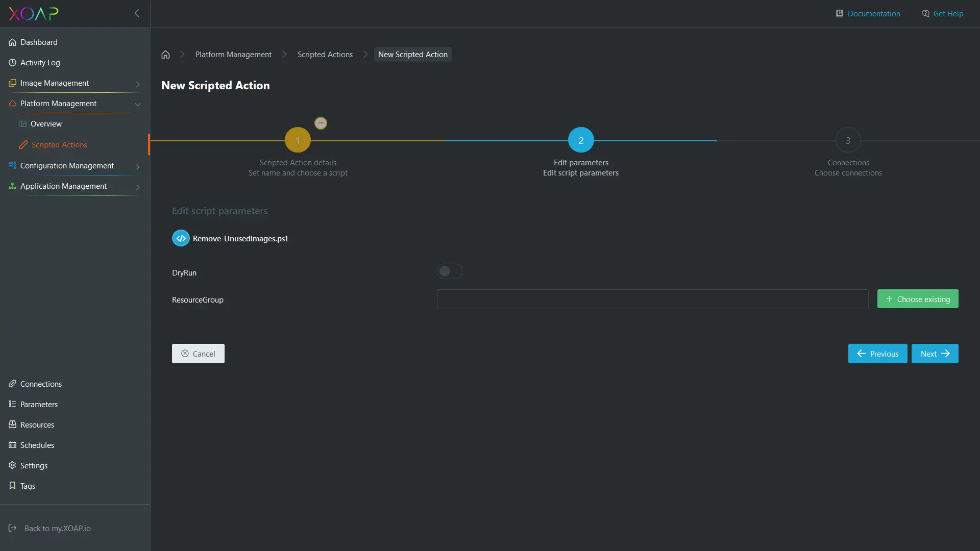Click the Application Management icon
The width and height of the screenshot is (980, 551).
(x=12, y=186)
